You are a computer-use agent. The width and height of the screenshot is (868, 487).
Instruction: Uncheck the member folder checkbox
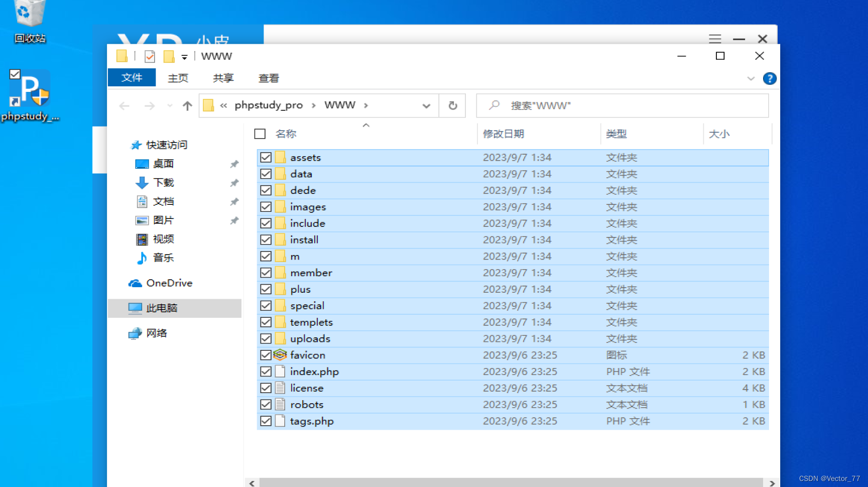point(266,273)
